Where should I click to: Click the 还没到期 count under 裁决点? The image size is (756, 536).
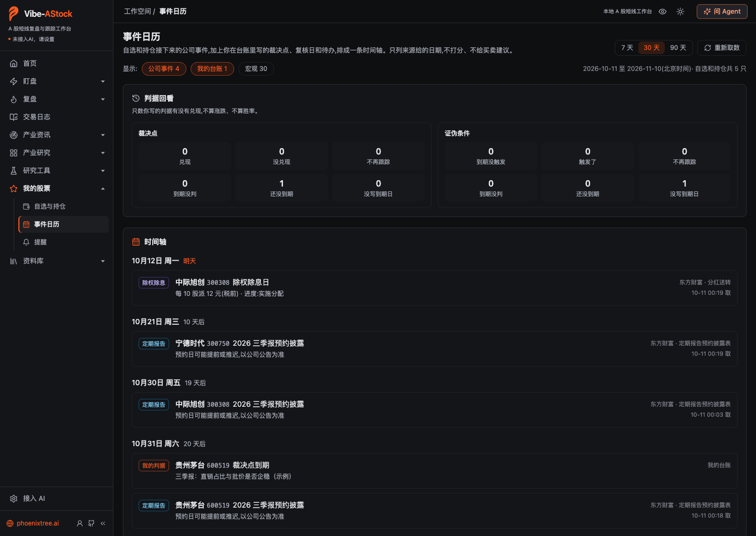[x=281, y=188]
